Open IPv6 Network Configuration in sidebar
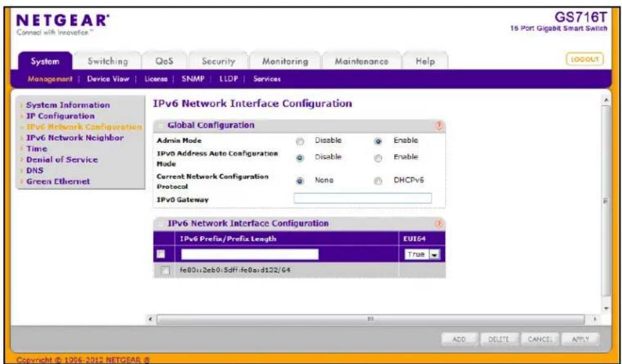Image resolution: width=622 pixels, height=364 pixels. pyautogui.click(x=84, y=126)
